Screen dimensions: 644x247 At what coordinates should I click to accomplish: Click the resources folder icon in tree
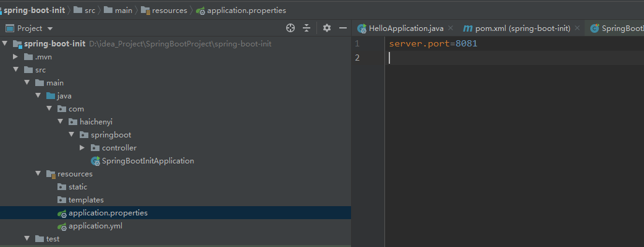point(51,174)
